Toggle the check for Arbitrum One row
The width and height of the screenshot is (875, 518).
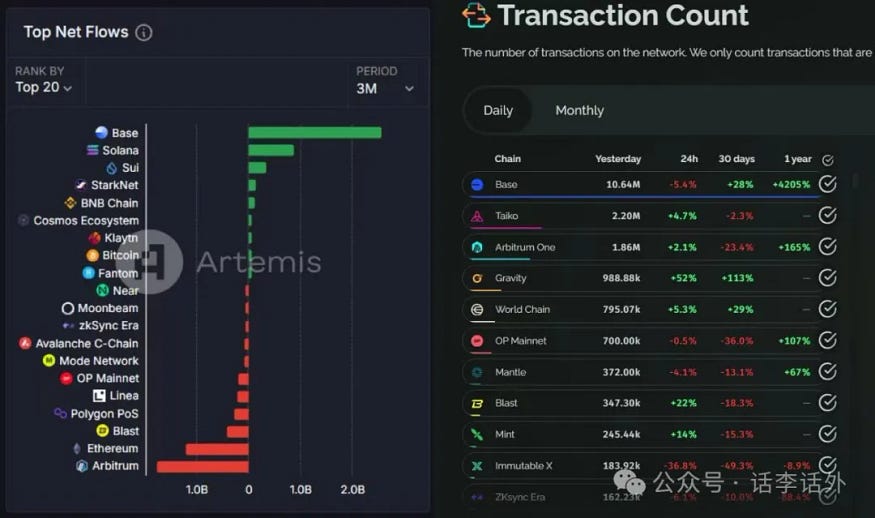(828, 246)
